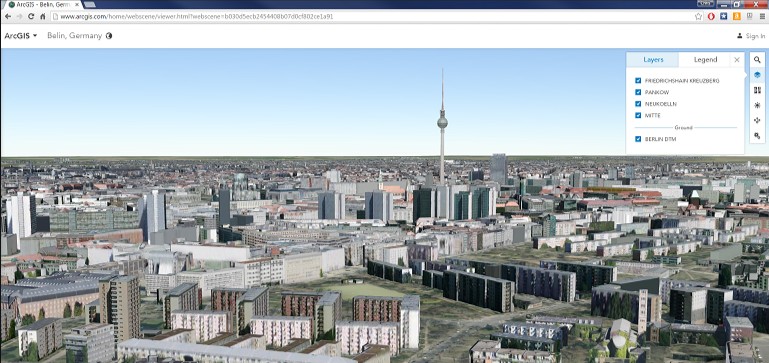Viewport: 769px width, 363px height.
Task: Click the Sign In link
Action: point(755,36)
